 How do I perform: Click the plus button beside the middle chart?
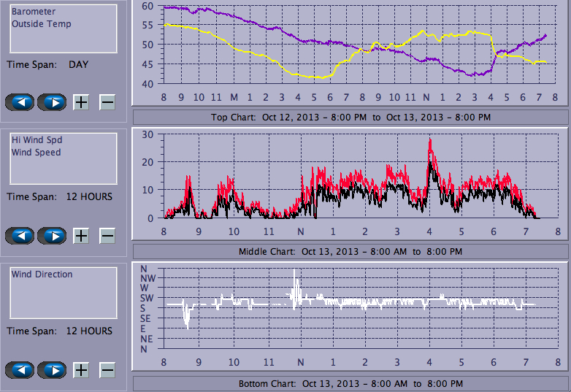[x=81, y=236]
